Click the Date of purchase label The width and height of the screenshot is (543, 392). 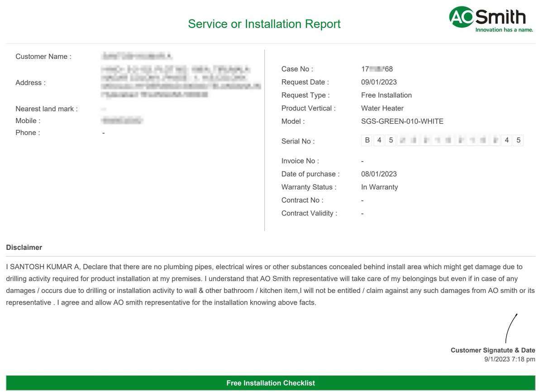310,174
